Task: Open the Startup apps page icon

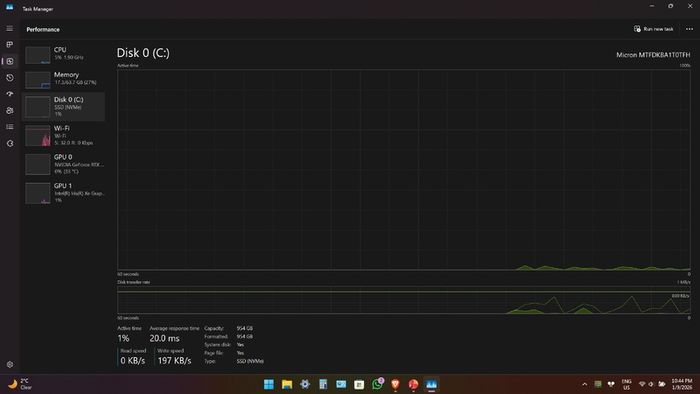Action: (9, 94)
